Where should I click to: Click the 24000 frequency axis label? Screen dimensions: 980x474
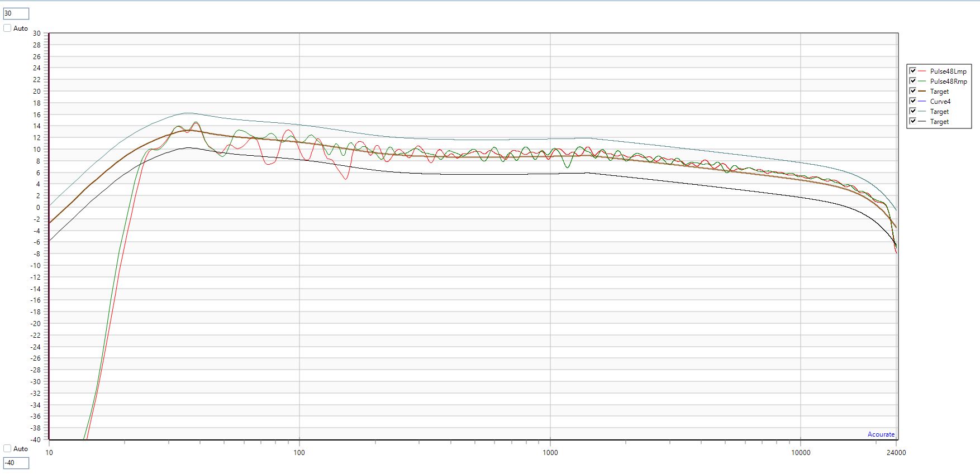click(x=896, y=453)
